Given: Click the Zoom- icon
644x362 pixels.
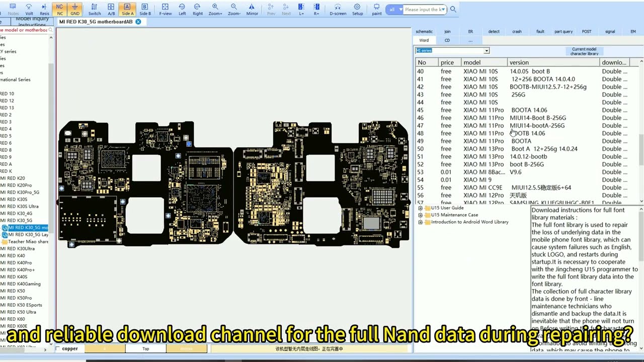Looking at the screenshot, I should coord(233,9).
